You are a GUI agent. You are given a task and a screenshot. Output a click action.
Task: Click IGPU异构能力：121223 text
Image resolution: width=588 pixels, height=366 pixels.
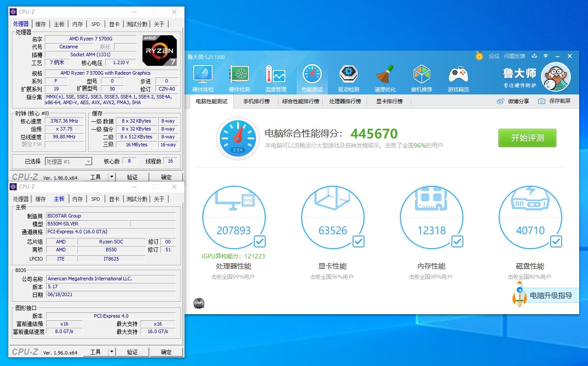pos(233,256)
